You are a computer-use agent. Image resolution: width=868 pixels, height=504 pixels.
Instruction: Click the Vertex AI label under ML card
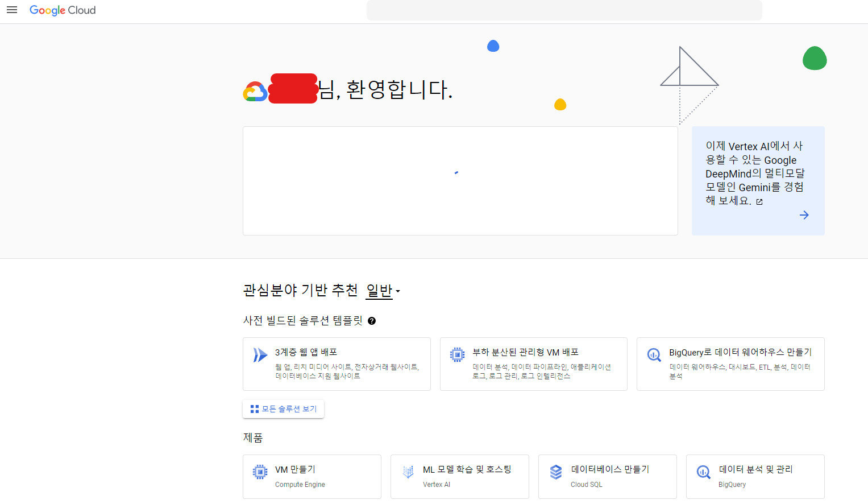437,485
